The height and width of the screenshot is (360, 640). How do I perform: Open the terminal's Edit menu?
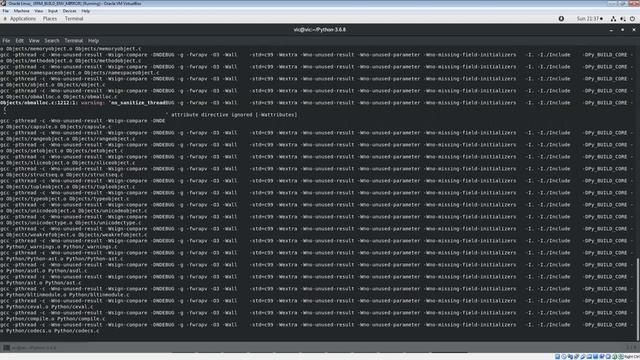coord(20,41)
